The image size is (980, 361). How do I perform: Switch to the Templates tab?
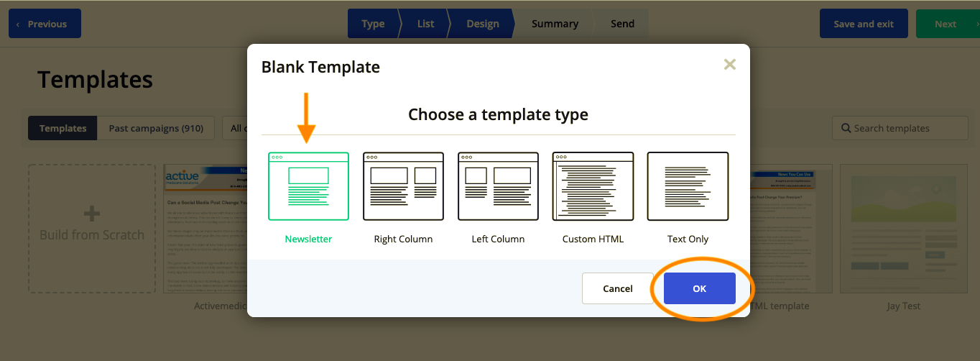[63, 128]
